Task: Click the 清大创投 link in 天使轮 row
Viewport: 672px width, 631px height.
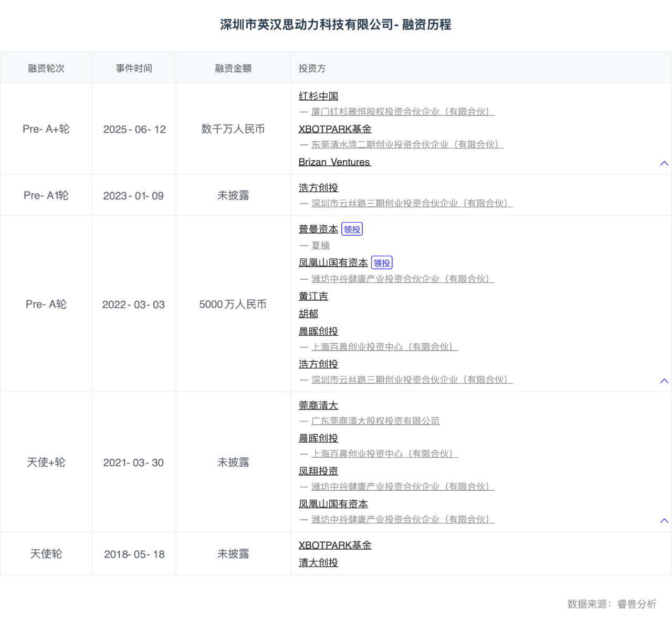Action: 318,562
